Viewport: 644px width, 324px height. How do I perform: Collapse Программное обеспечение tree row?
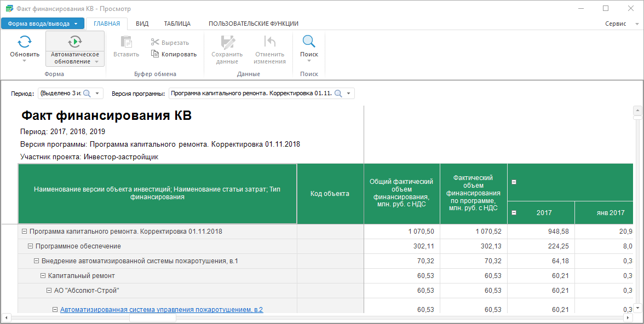tap(31, 246)
